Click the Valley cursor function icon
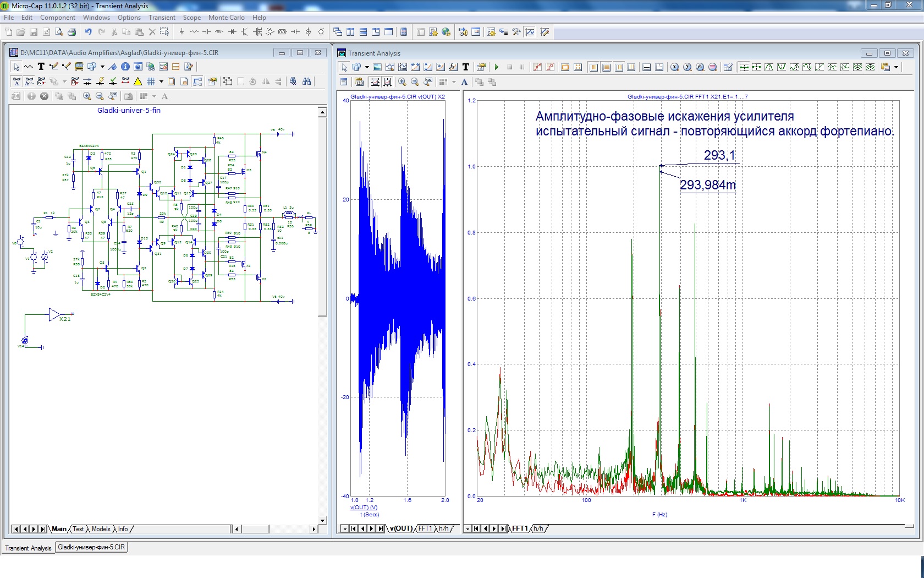 [x=782, y=67]
